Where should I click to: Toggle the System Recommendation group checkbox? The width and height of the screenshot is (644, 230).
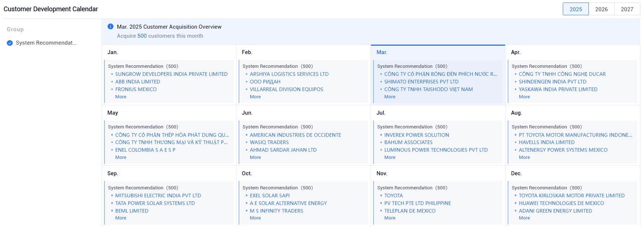point(10,43)
